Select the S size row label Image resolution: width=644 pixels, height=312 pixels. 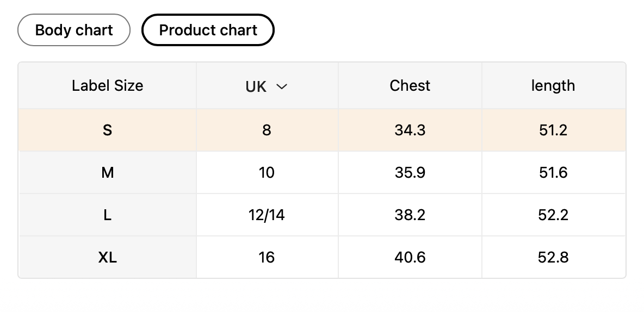[107, 130]
